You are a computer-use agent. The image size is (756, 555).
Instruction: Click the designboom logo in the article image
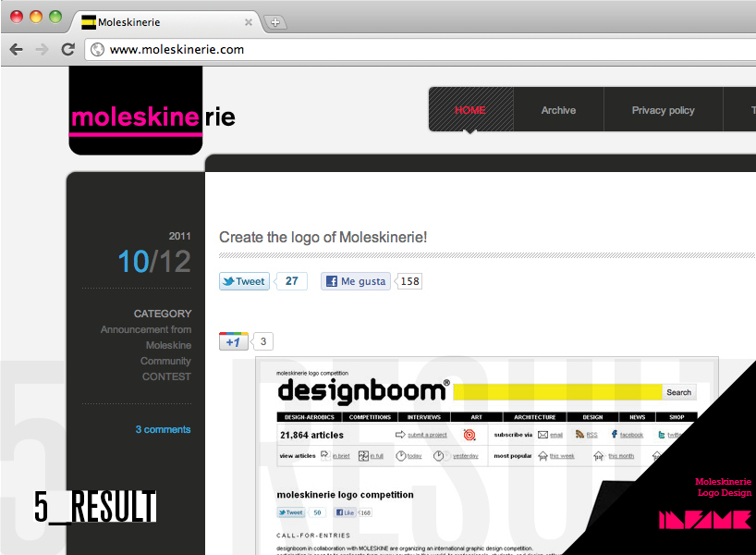tap(362, 390)
